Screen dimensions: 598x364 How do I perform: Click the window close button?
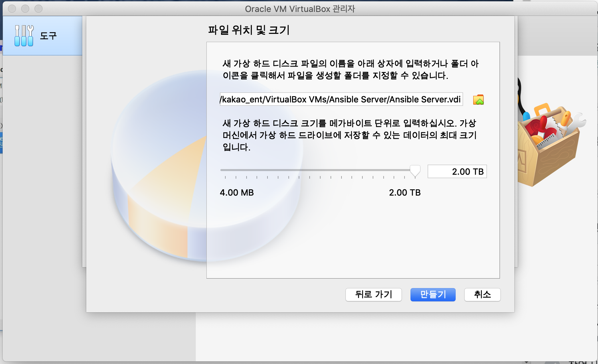pos(12,9)
